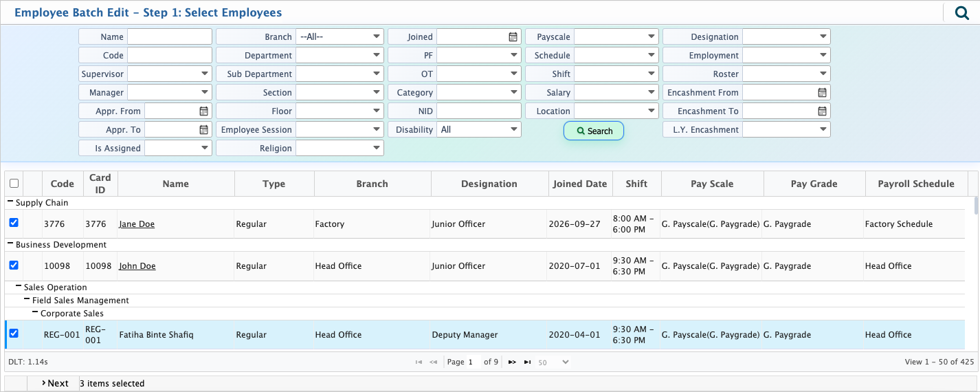Open the PF dropdown

[x=479, y=55]
